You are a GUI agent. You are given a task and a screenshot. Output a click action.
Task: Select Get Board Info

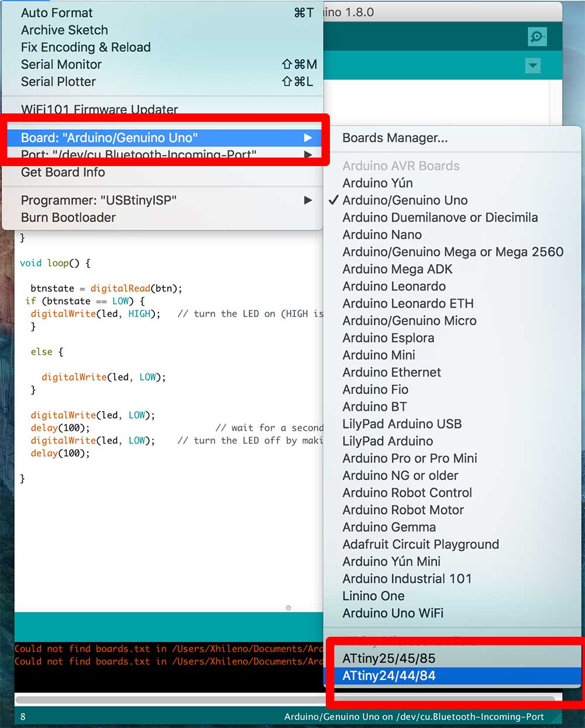coord(163,172)
